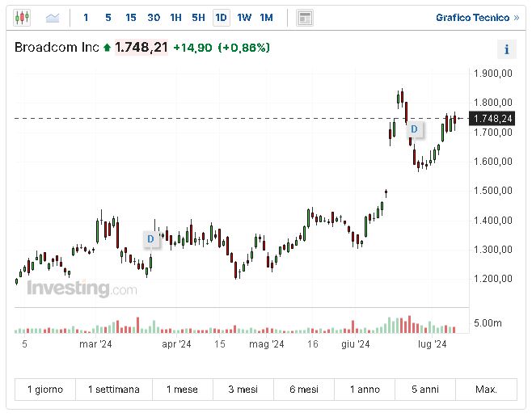Show the '1 settimana' range
The width and height of the screenshot is (532, 417).
114,390
